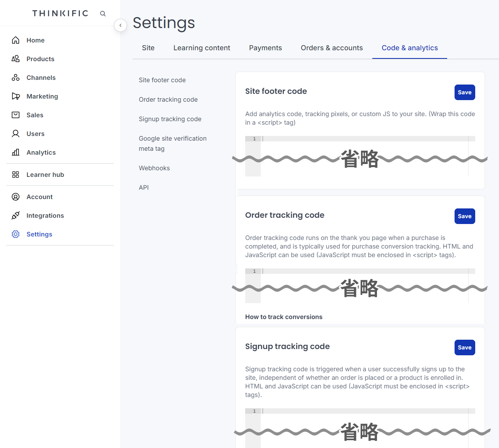Switch to the Payments tab
Screen dimensions: 499x448
(265, 48)
